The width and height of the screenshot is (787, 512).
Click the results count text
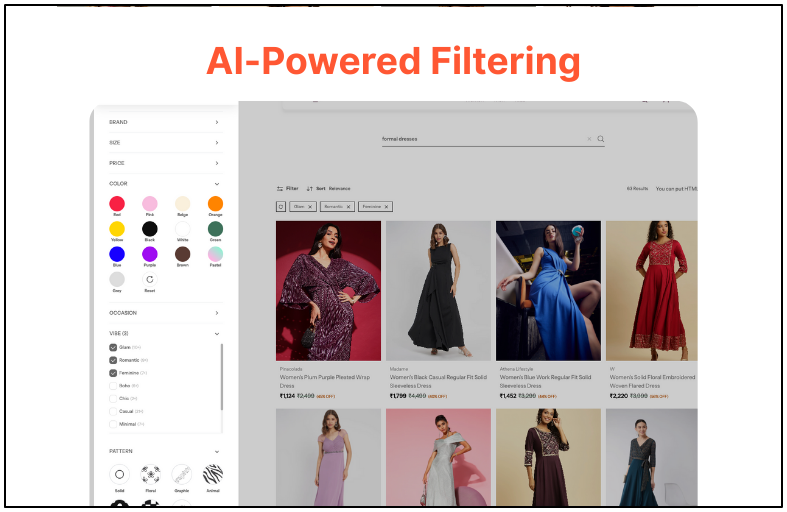tap(637, 189)
